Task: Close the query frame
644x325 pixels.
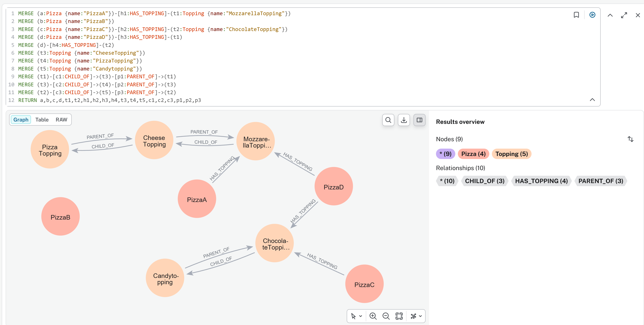Action: [x=638, y=15]
